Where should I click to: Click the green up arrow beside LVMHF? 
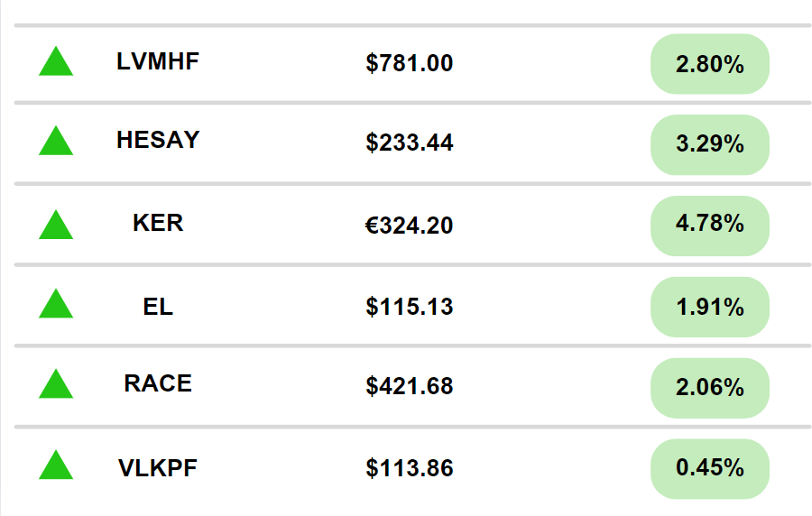tap(56, 64)
